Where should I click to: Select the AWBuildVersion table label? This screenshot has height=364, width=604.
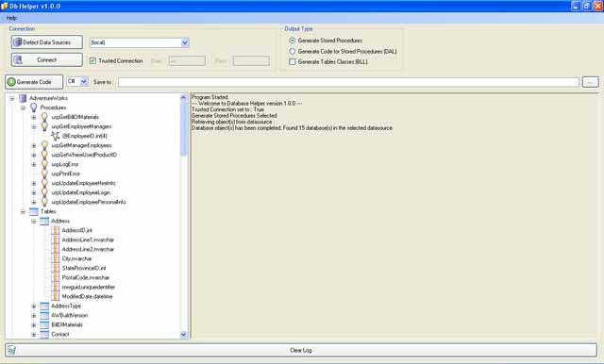pos(69,316)
